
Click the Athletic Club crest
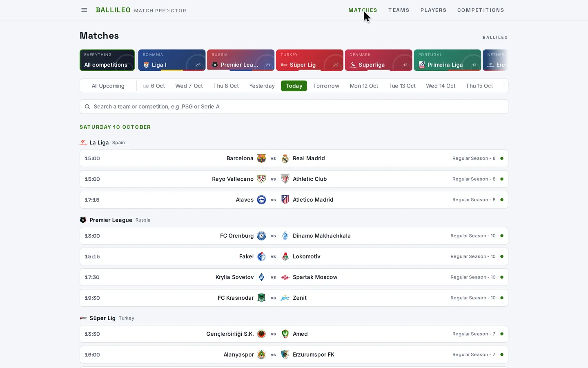[x=285, y=179]
